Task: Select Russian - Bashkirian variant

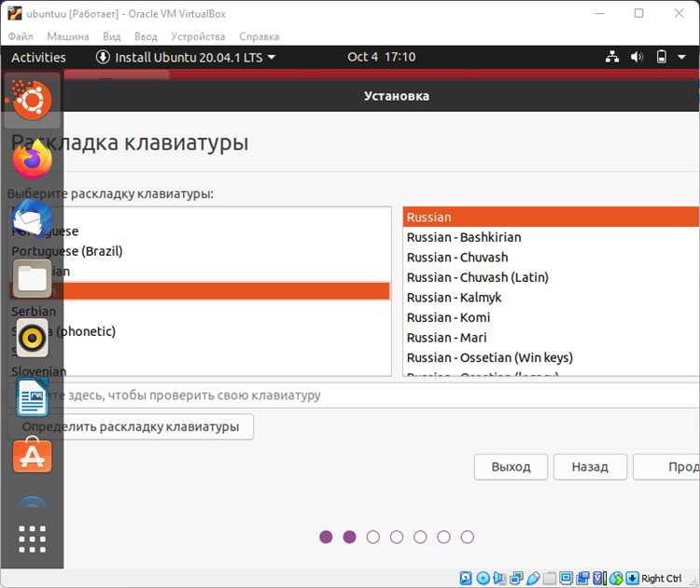Action: pyautogui.click(x=552, y=237)
